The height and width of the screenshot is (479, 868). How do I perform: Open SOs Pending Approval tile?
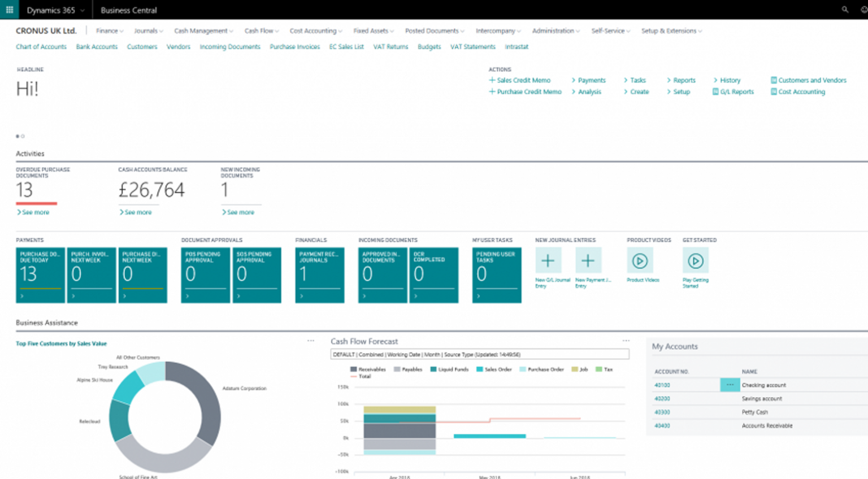(257, 275)
